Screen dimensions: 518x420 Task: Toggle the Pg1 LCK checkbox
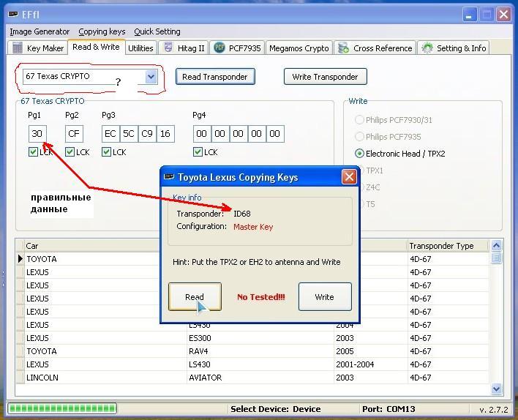(x=33, y=152)
